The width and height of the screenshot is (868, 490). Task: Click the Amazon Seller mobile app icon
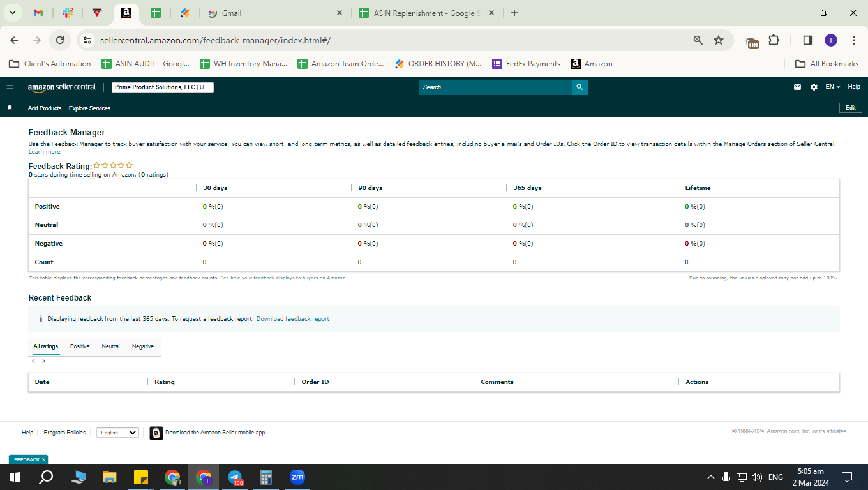click(x=156, y=433)
